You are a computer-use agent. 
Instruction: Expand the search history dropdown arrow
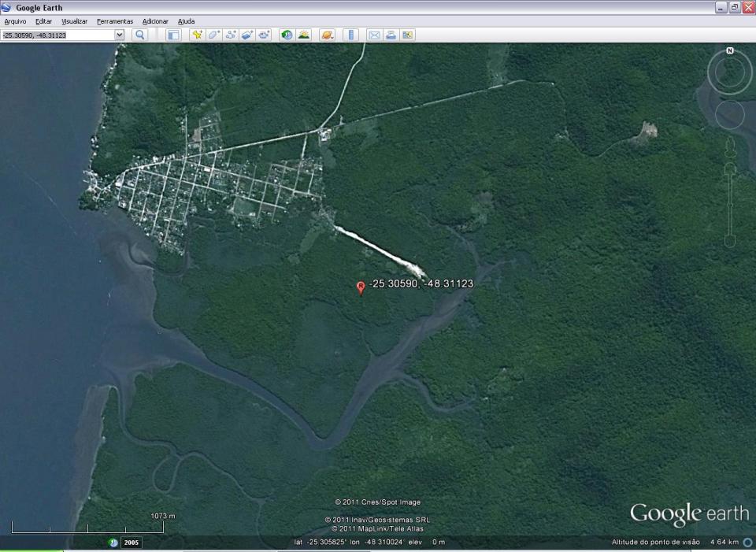tap(119, 35)
